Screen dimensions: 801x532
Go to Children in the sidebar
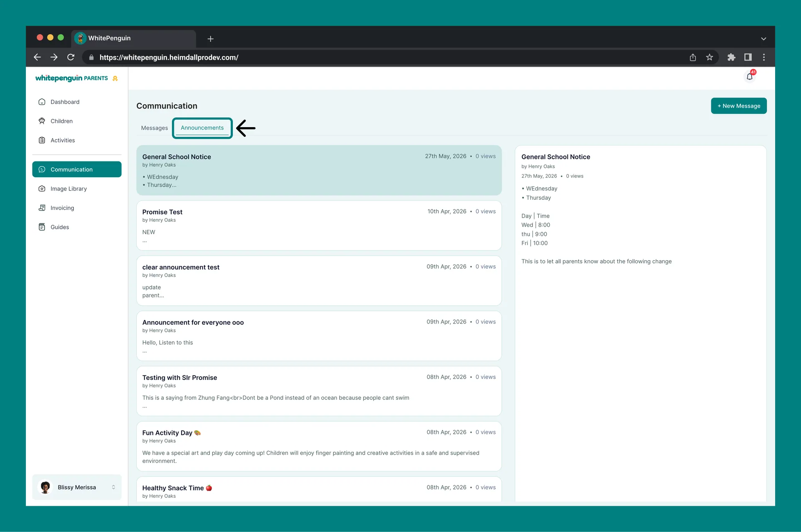point(77,121)
